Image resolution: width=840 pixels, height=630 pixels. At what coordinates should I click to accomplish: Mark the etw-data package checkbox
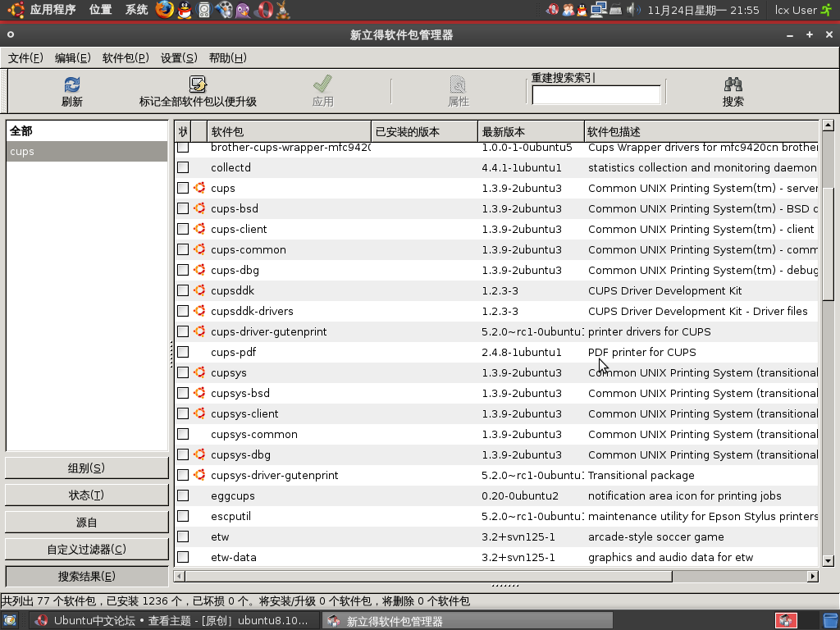pyautogui.click(x=183, y=557)
